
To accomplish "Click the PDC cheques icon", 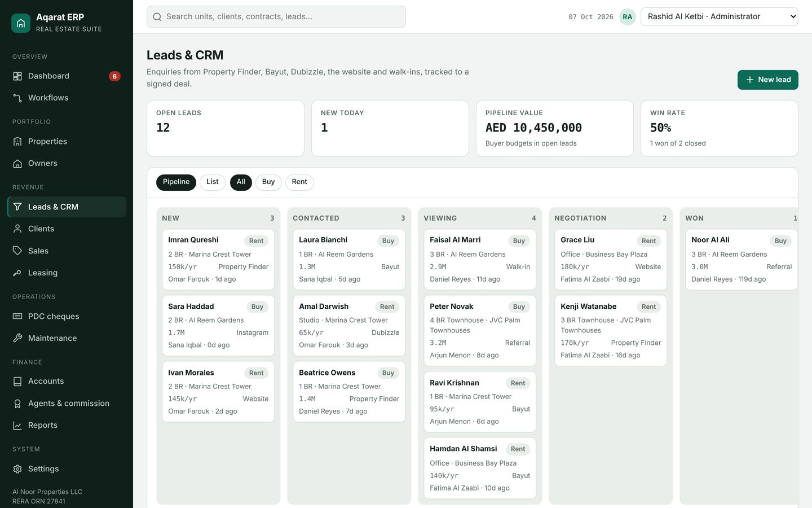I will point(17,317).
